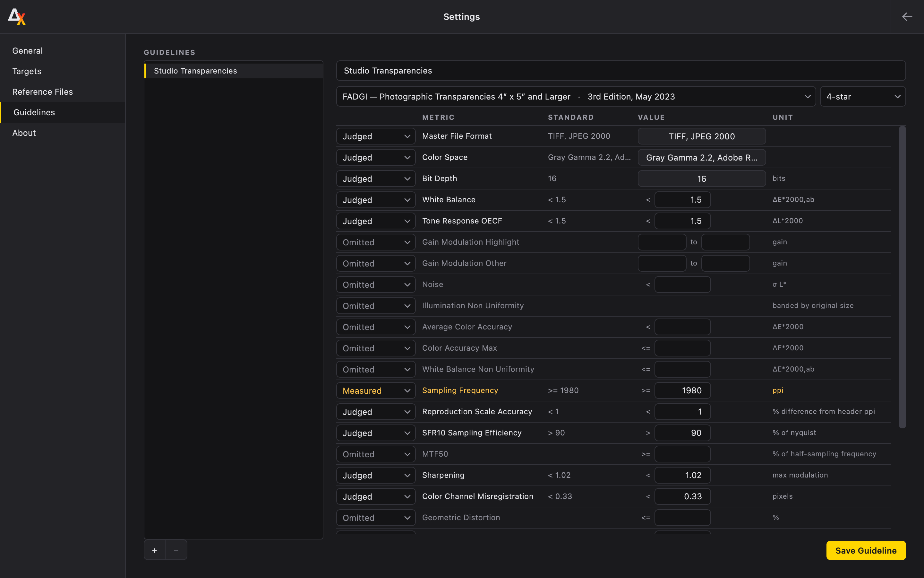Select Studio Transparencies in the guidelines list

coord(234,71)
